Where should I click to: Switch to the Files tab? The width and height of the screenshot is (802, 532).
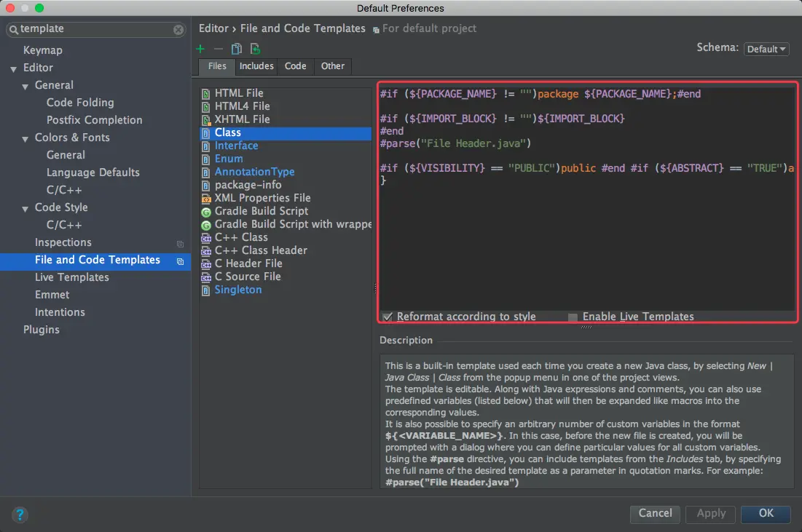pos(217,66)
